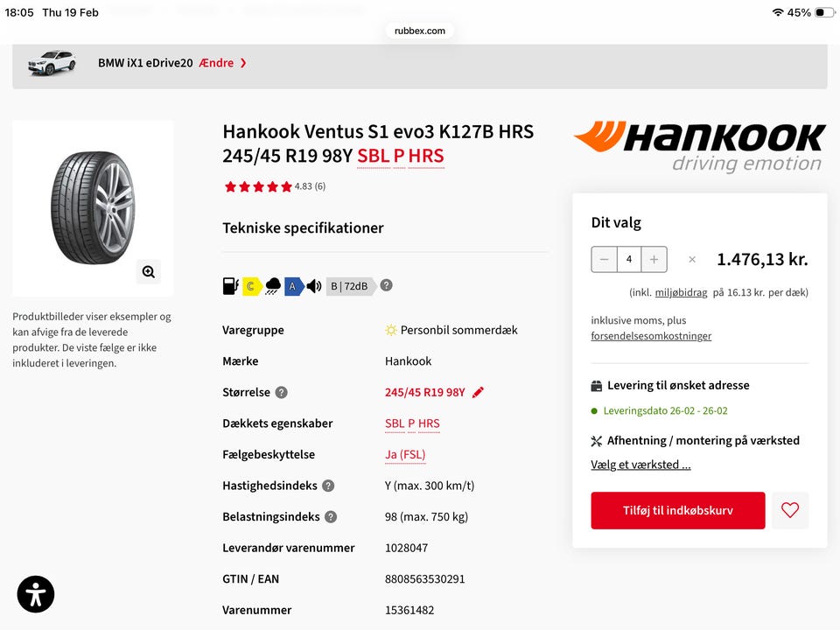The image size is (840, 630).
Task: Decrease tire quantity with minus button
Action: pyautogui.click(x=605, y=259)
